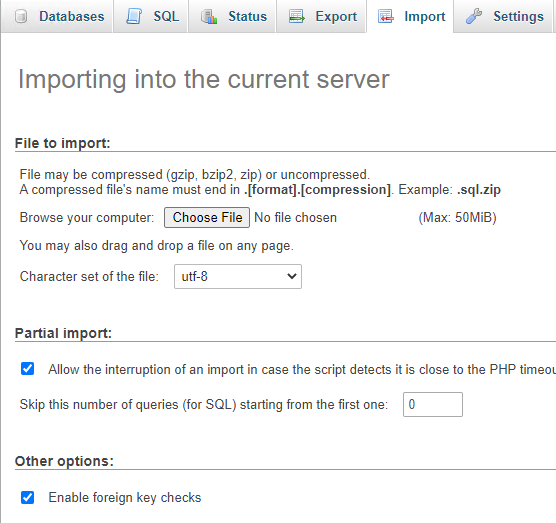Click the Export arrow icon

(297, 16)
